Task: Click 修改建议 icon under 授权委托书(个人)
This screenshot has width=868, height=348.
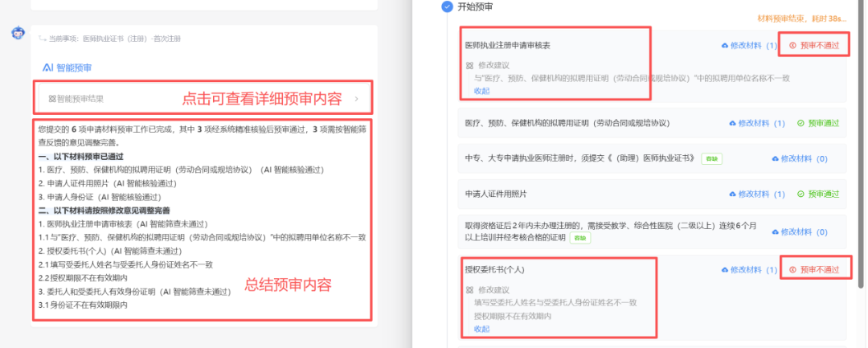Action: click(x=469, y=290)
